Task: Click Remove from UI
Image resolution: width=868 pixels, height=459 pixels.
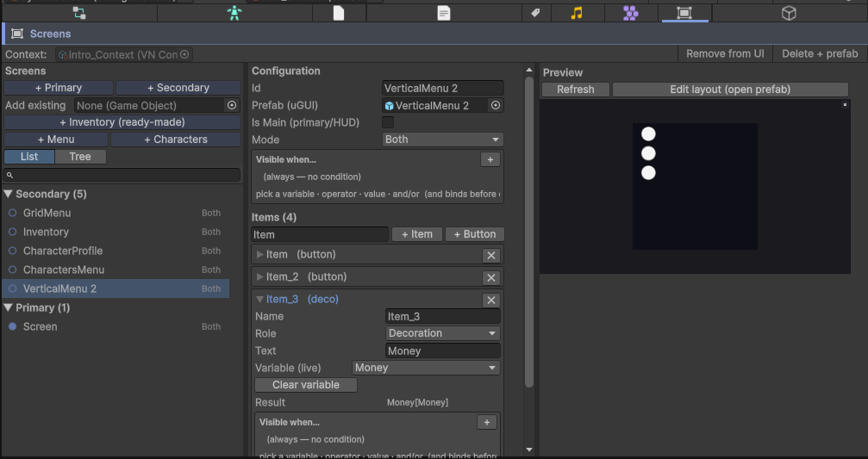Action: point(725,53)
